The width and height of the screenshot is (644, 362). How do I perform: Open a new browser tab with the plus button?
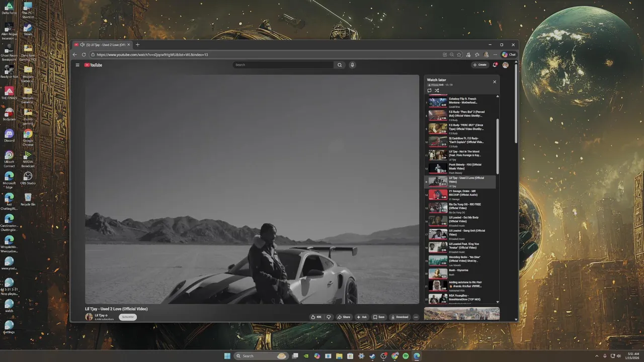click(137, 45)
